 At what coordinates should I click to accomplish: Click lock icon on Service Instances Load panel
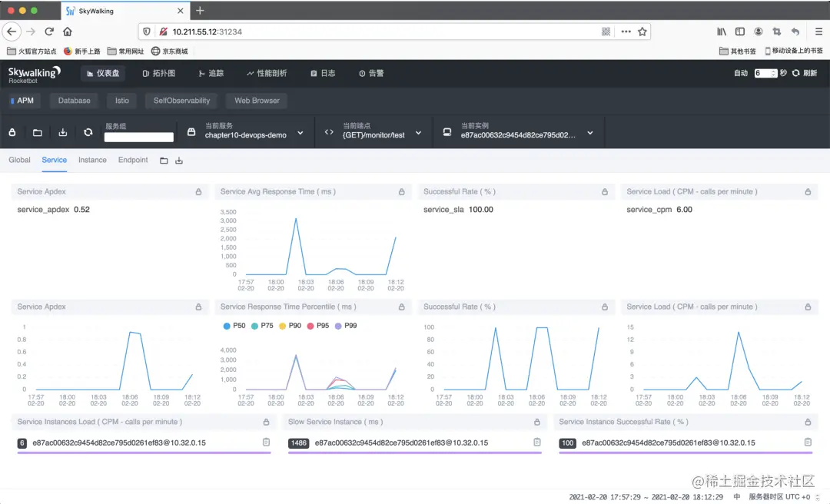coord(266,422)
